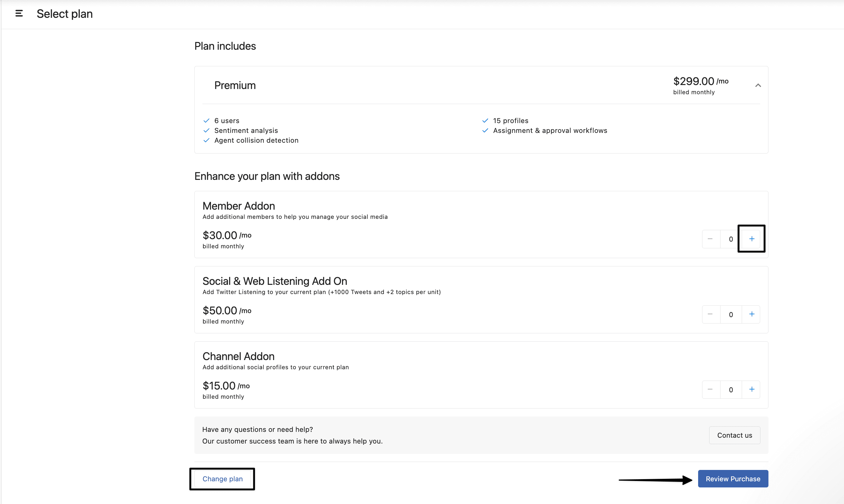Collapse the Premium plan details chevron
The image size is (844, 504).
coord(758,85)
